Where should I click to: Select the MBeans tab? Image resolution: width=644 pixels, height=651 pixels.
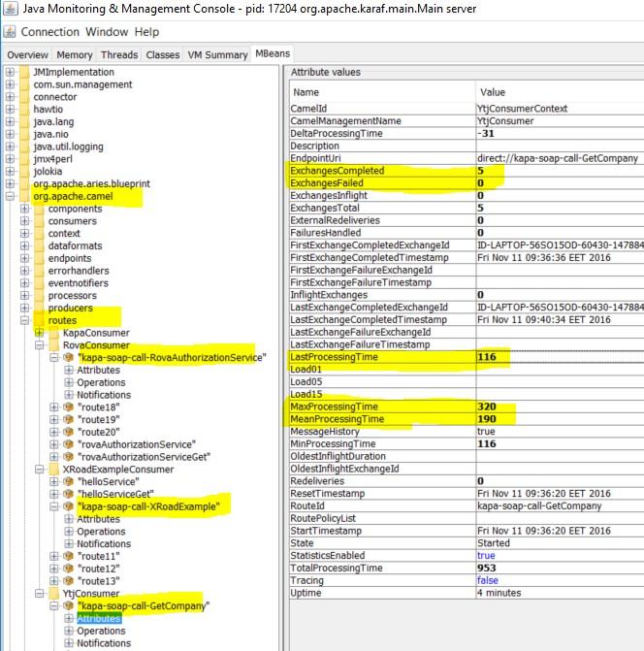(x=273, y=53)
